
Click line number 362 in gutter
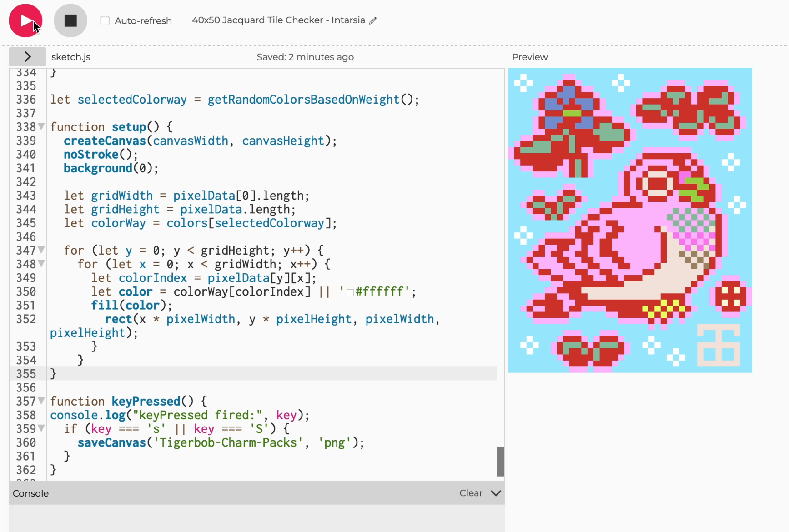[26, 470]
